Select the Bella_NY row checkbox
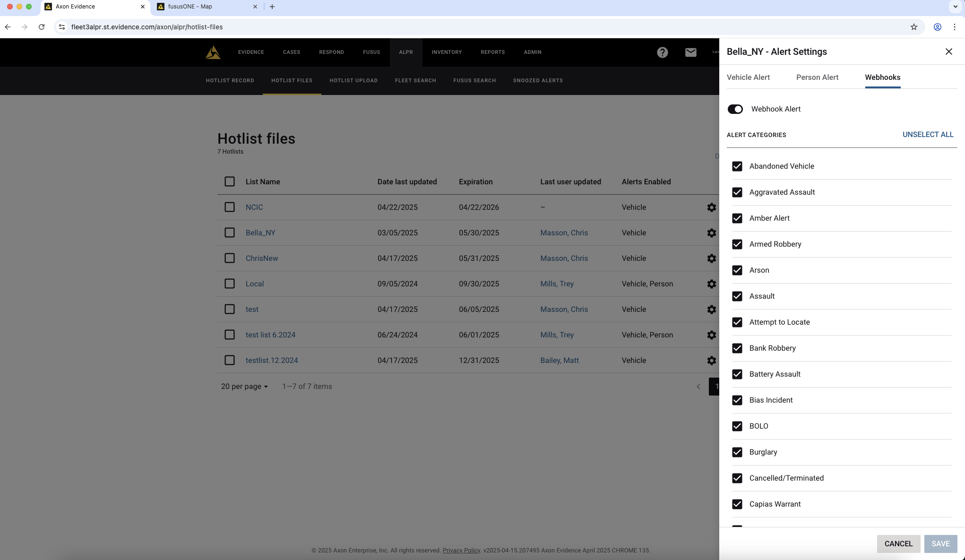965x560 pixels. [230, 233]
